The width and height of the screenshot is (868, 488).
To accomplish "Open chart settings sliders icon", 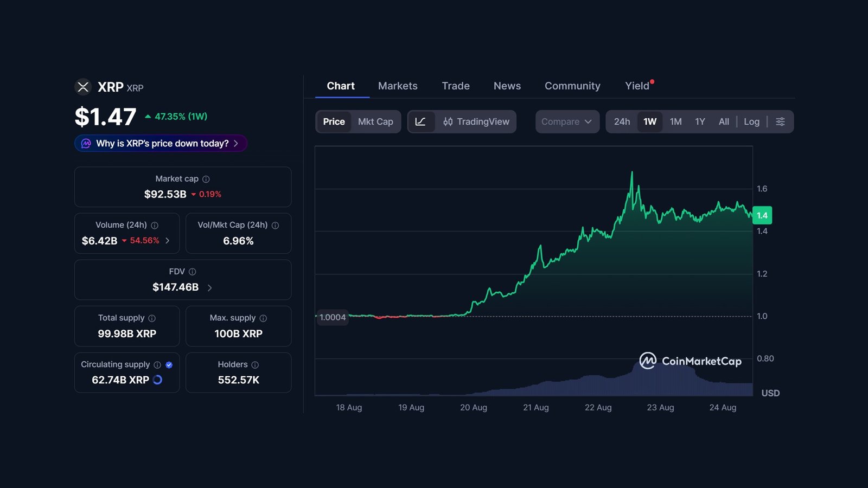I will coord(780,121).
